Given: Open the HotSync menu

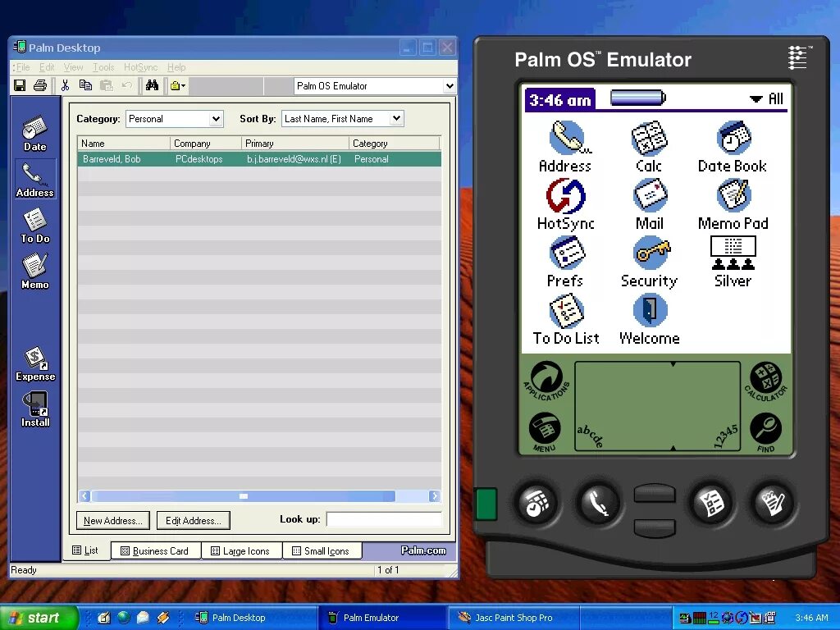Looking at the screenshot, I should coord(140,67).
